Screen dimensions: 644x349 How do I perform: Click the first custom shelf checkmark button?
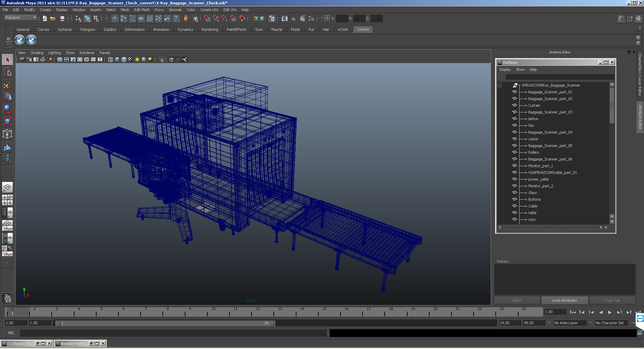(19, 40)
